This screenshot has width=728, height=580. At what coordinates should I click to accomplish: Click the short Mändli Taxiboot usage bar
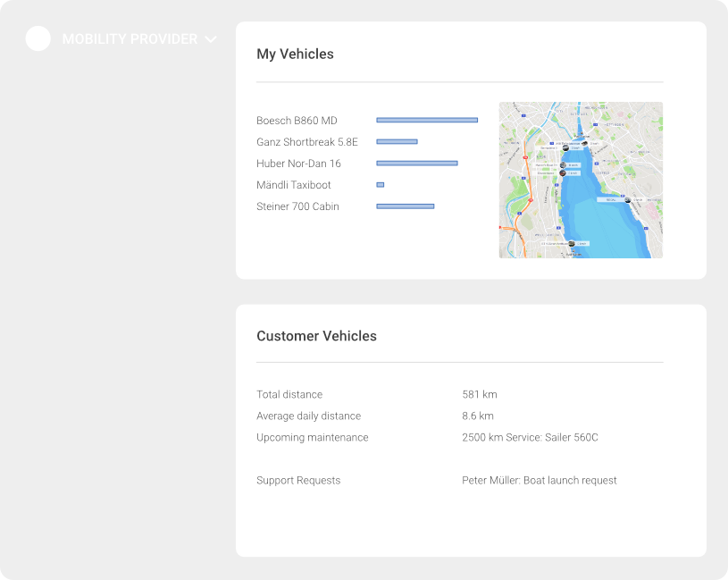click(x=380, y=185)
